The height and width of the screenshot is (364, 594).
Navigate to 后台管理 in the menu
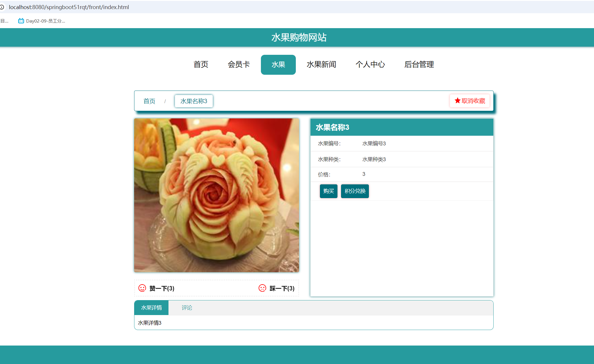point(419,64)
